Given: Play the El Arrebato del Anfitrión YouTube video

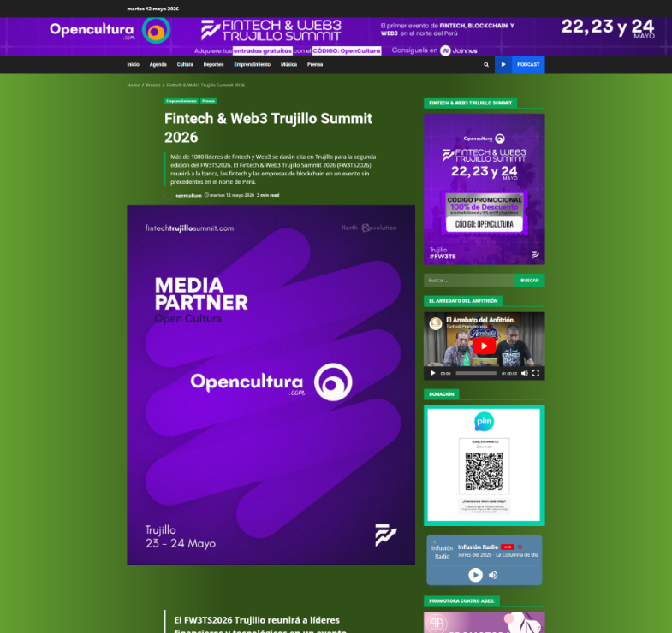Looking at the screenshot, I should (485, 346).
